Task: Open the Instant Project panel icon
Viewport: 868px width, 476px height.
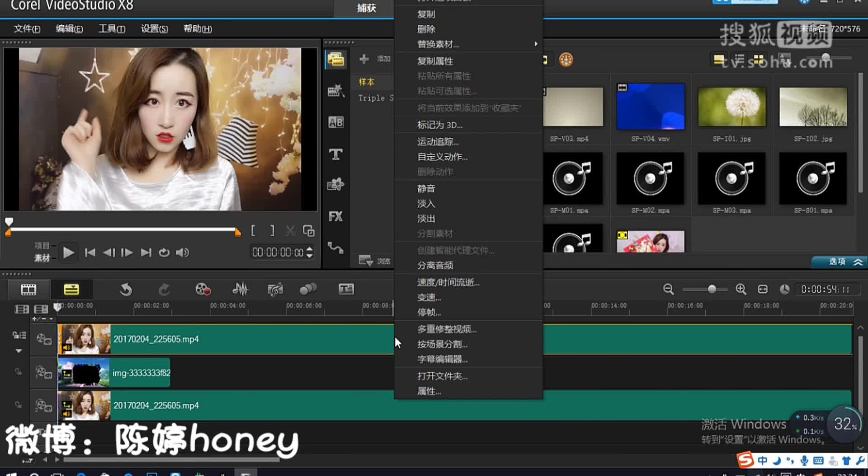Action: coord(335,91)
